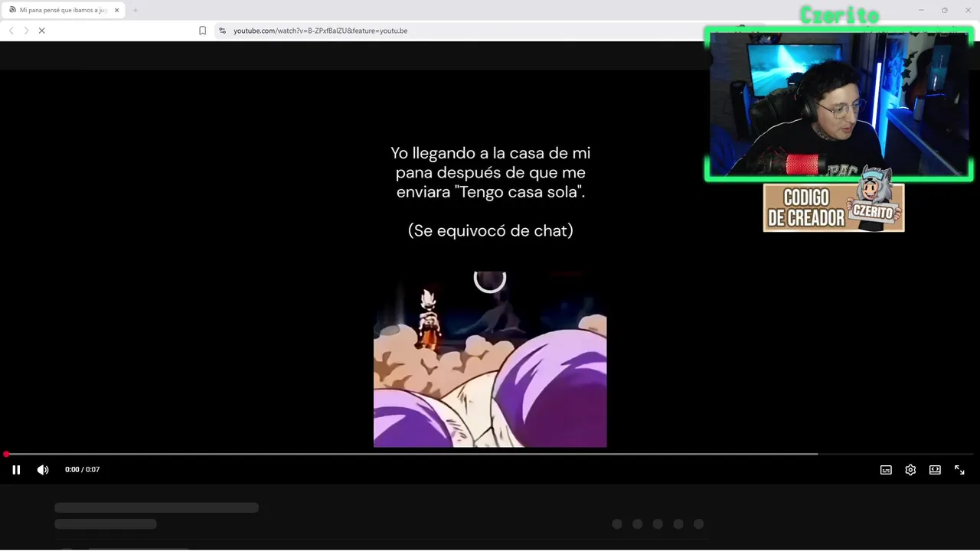Switch to theater mode view
The image size is (980, 551).
pos(935,470)
